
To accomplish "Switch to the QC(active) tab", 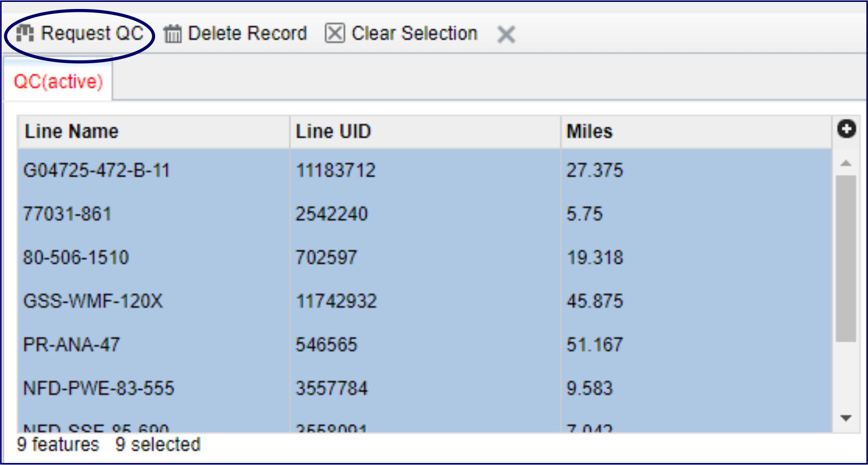I will [x=58, y=81].
